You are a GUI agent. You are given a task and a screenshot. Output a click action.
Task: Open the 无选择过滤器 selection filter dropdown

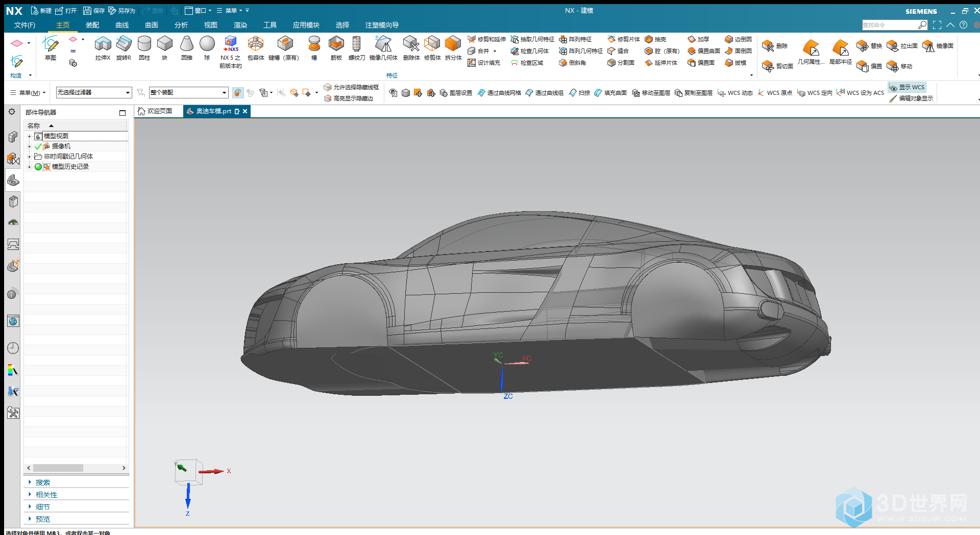94,92
